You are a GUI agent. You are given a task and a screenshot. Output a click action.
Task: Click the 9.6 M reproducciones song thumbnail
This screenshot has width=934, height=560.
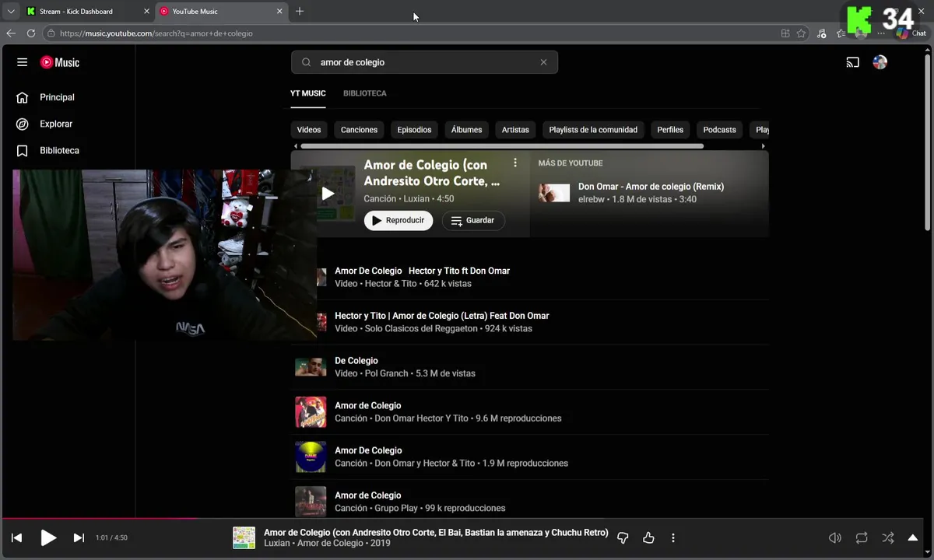311,412
